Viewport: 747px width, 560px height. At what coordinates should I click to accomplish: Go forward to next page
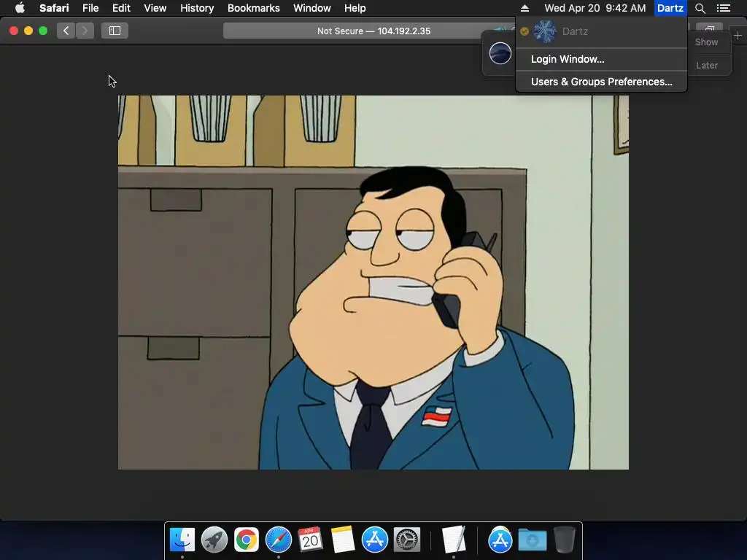[x=85, y=31]
